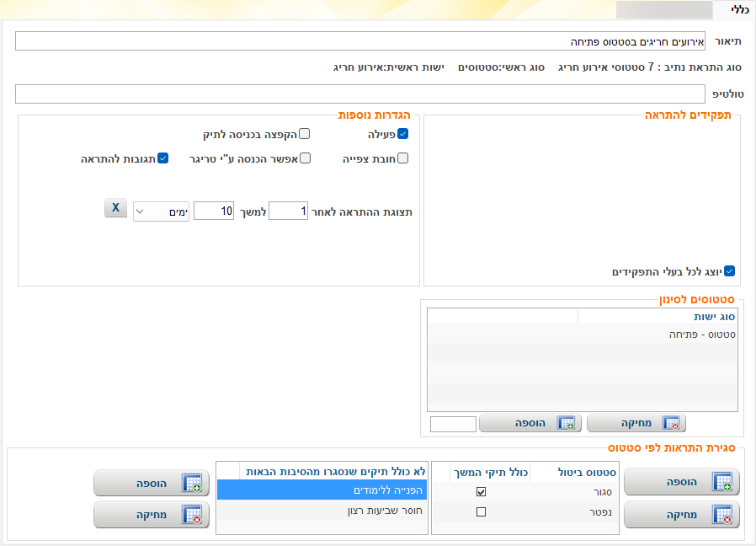The image size is (756, 546).
Task: Click the X clear button
Action: 115,207
